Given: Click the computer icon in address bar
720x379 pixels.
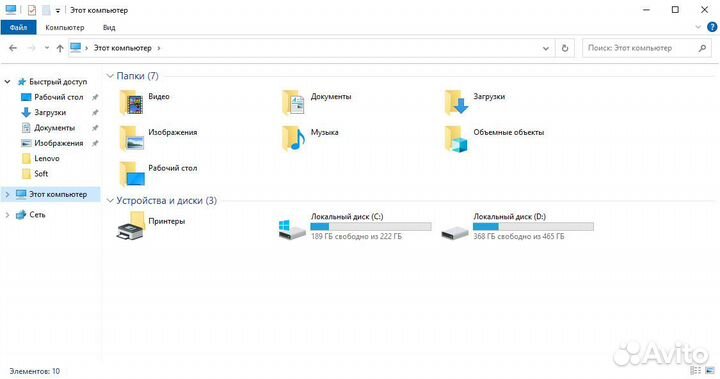Looking at the screenshot, I should 75,47.
